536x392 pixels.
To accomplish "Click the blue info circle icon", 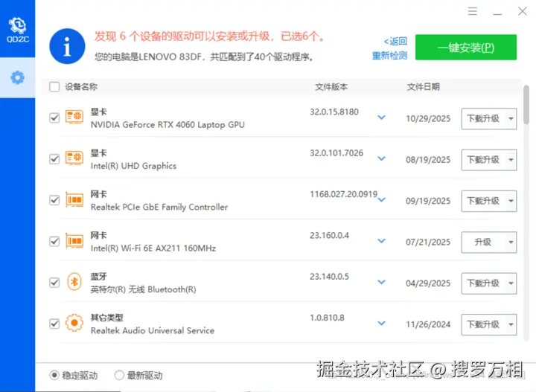I will (67, 46).
